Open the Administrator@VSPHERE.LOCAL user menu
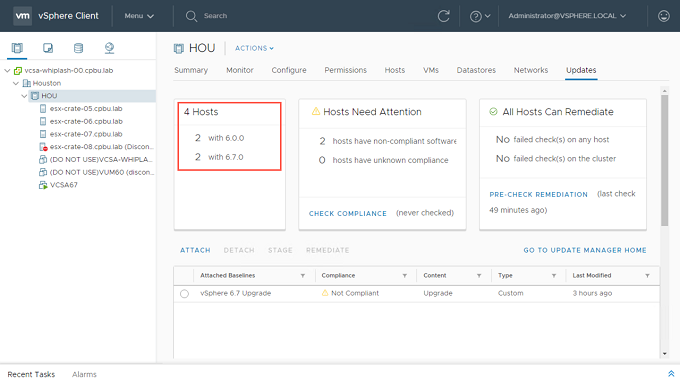The image size is (680, 382). click(x=567, y=16)
